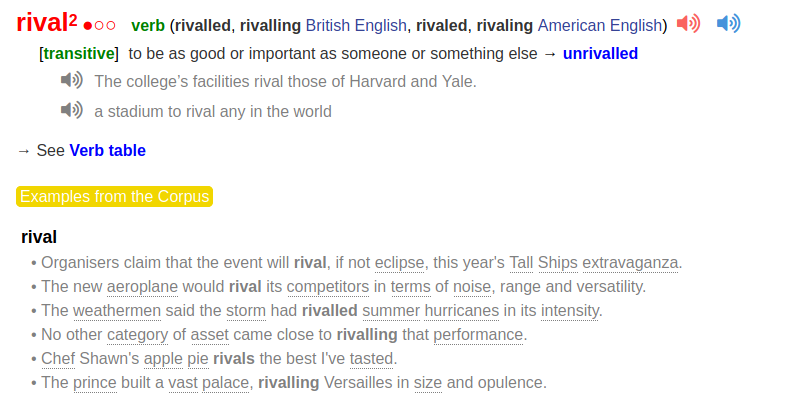The image size is (802, 410).
Task: Play American English pronunciation blue speaker
Action: coord(728,24)
